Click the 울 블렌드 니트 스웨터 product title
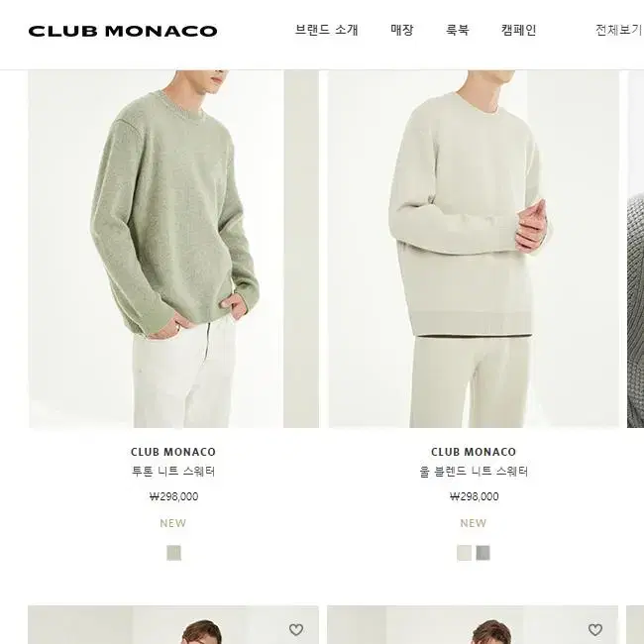 [x=474, y=472]
